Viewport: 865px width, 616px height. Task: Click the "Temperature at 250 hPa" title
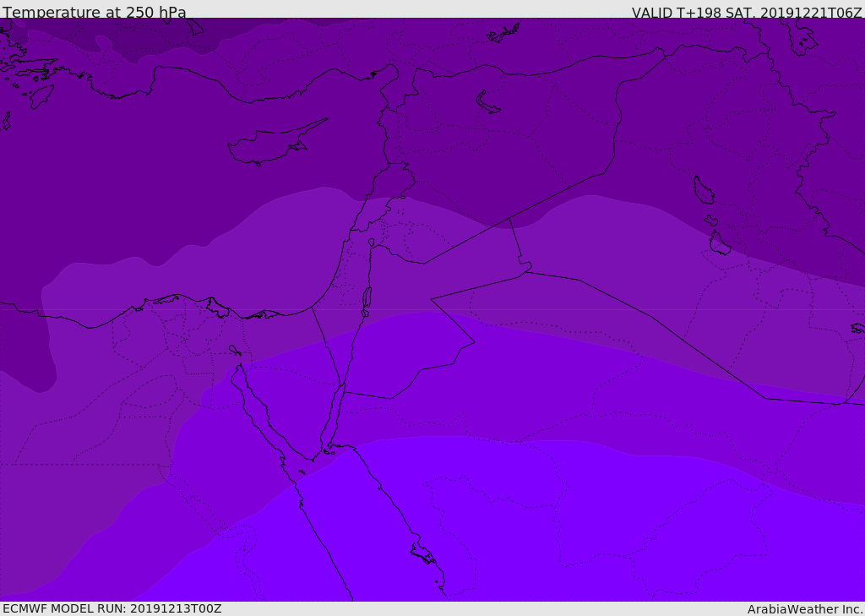[x=94, y=13]
